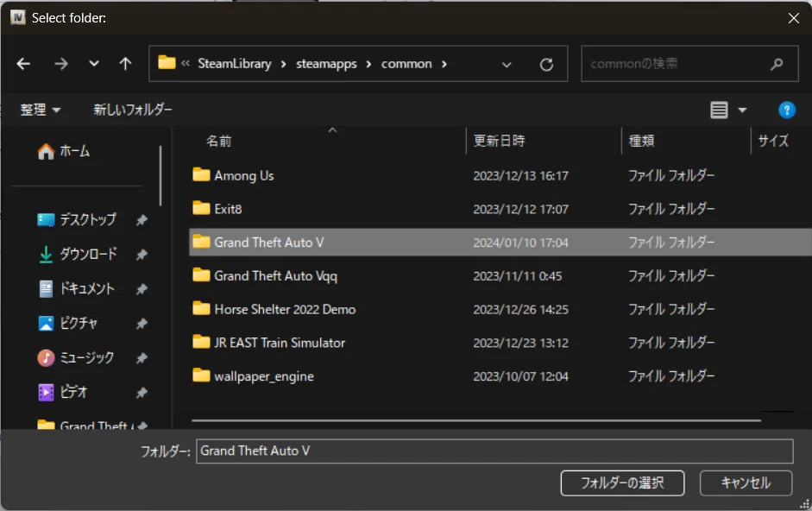The width and height of the screenshot is (812, 511).
Task: Select the wallpaper_engine folder
Action: pos(500,376)
